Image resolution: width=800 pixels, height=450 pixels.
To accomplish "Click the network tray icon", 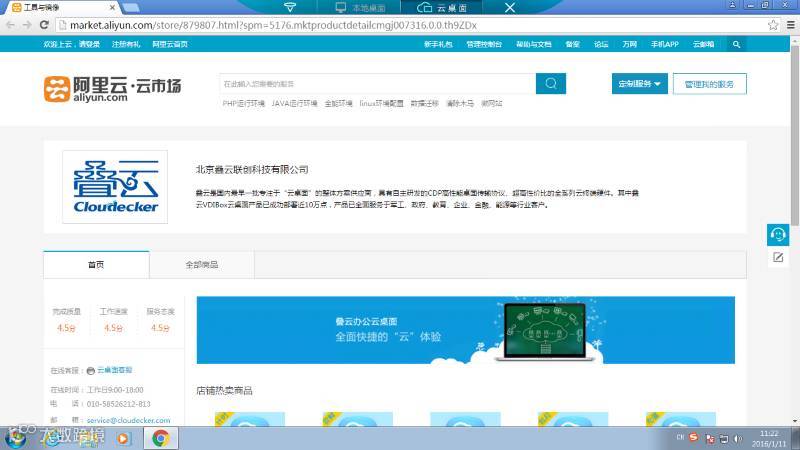I will coord(723,438).
